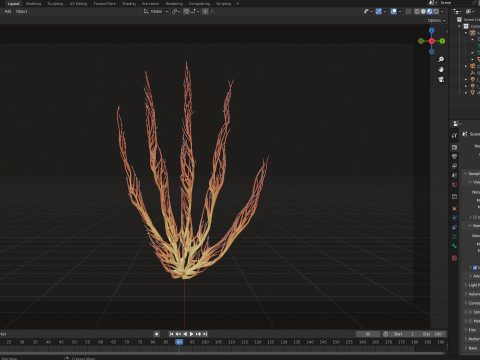Switch to the Shading workspace tab

pos(129,4)
